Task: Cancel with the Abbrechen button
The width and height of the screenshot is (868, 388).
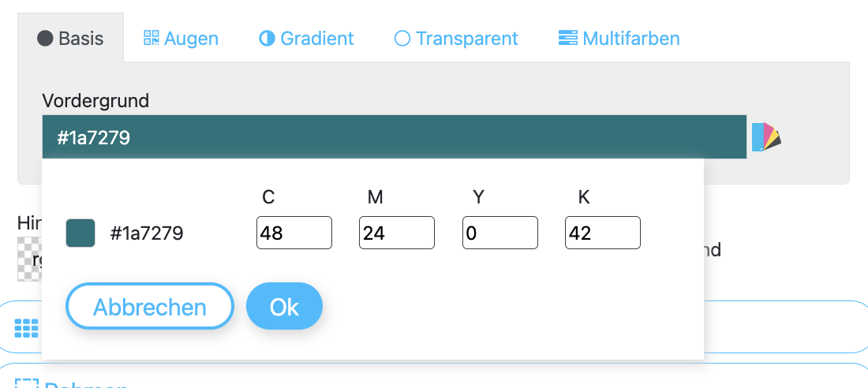Action: coord(149,306)
